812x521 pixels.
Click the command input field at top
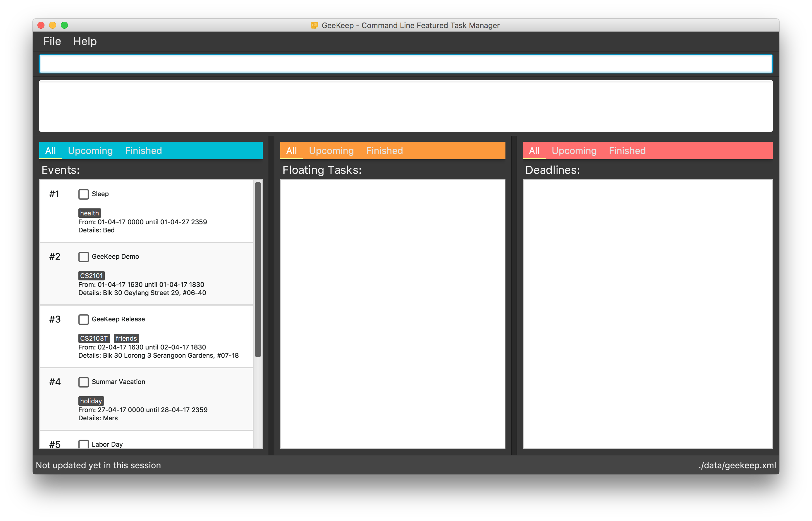click(x=406, y=63)
